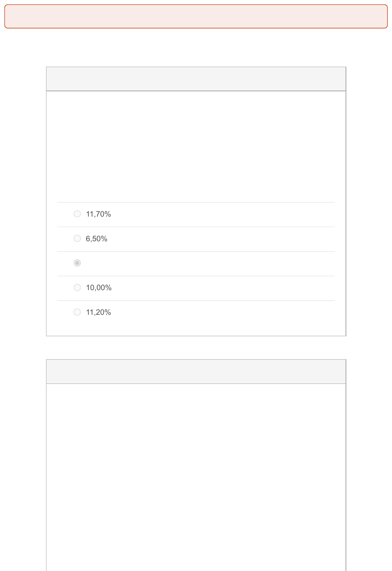Click the left margin beside the first question card

pyautogui.click(x=23, y=202)
